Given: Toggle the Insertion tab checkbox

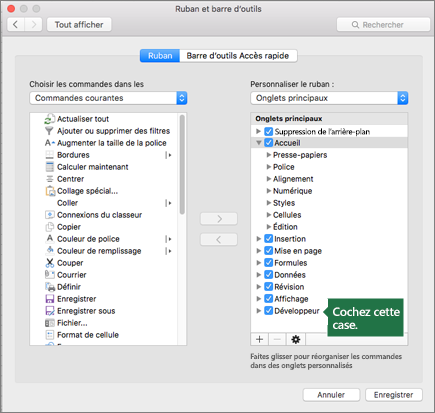Looking at the screenshot, I should point(269,239).
